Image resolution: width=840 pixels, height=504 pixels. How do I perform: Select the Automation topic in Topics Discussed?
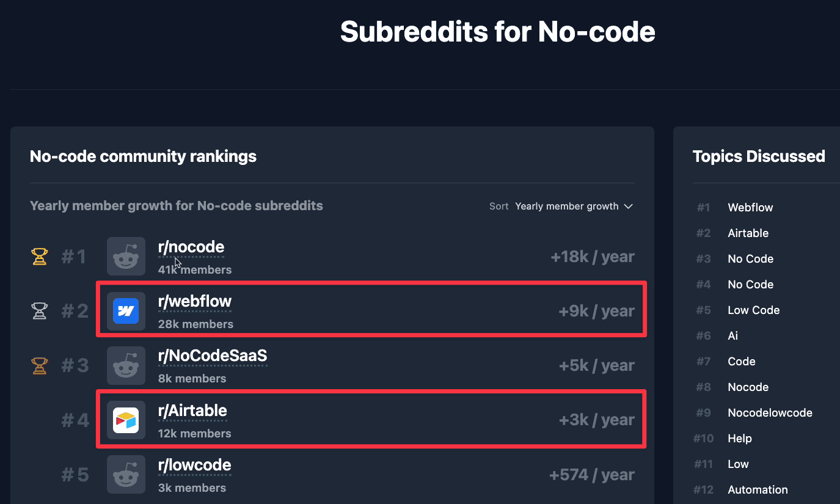758,489
